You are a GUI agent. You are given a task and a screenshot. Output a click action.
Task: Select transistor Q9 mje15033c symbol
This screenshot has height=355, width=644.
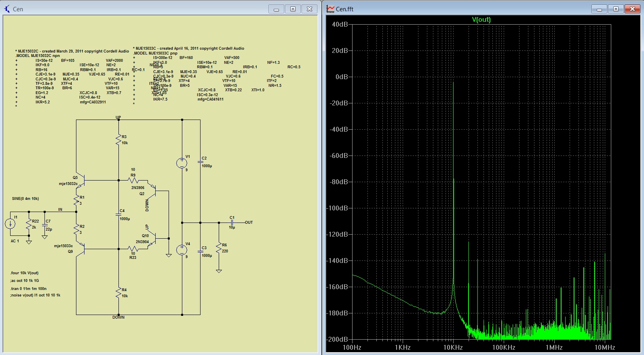click(x=81, y=249)
